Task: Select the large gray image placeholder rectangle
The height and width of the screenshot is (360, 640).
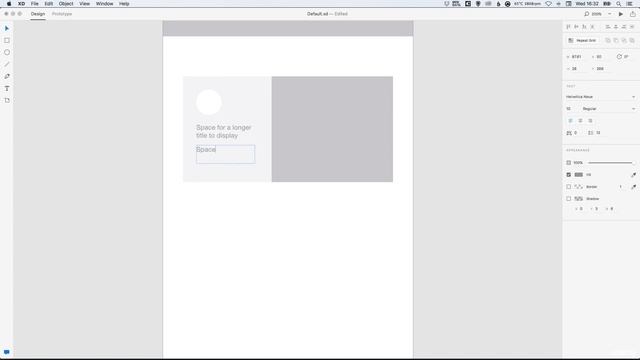Action: pos(332,129)
